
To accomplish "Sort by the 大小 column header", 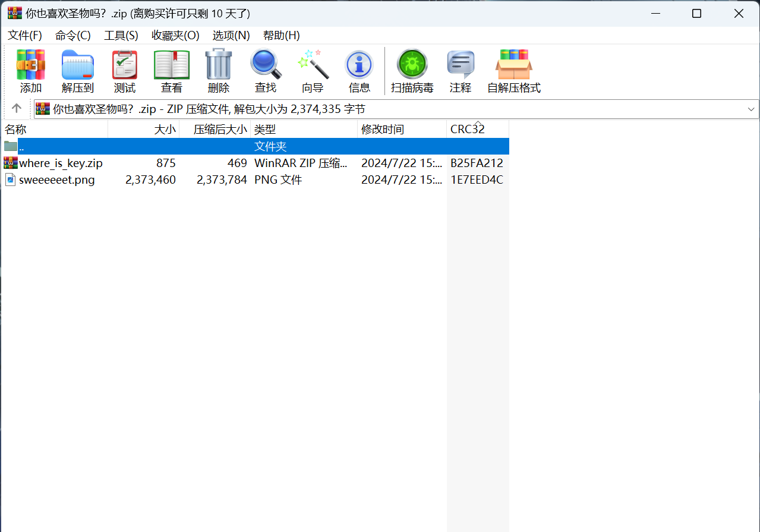I will pyautogui.click(x=144, y=129).
